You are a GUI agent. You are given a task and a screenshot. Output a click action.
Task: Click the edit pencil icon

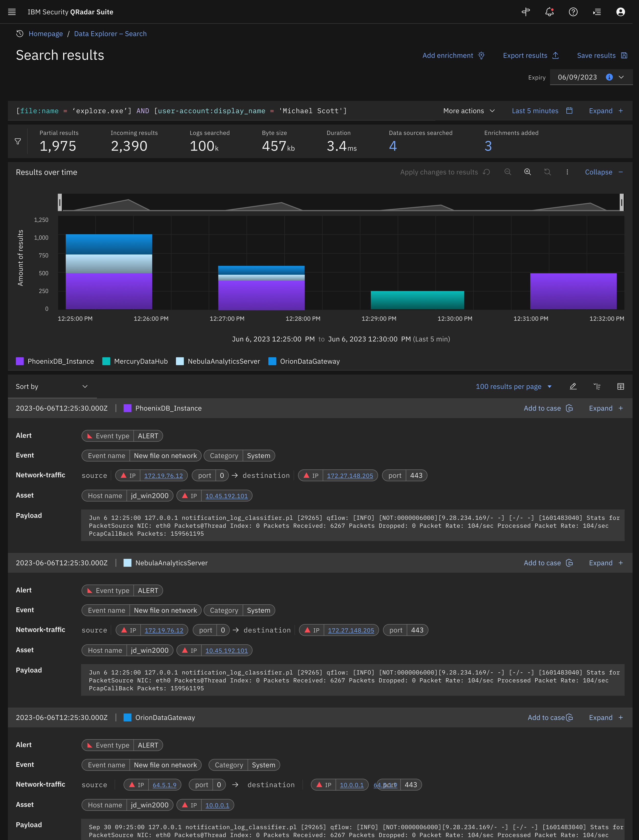click(x=573, y=386)
